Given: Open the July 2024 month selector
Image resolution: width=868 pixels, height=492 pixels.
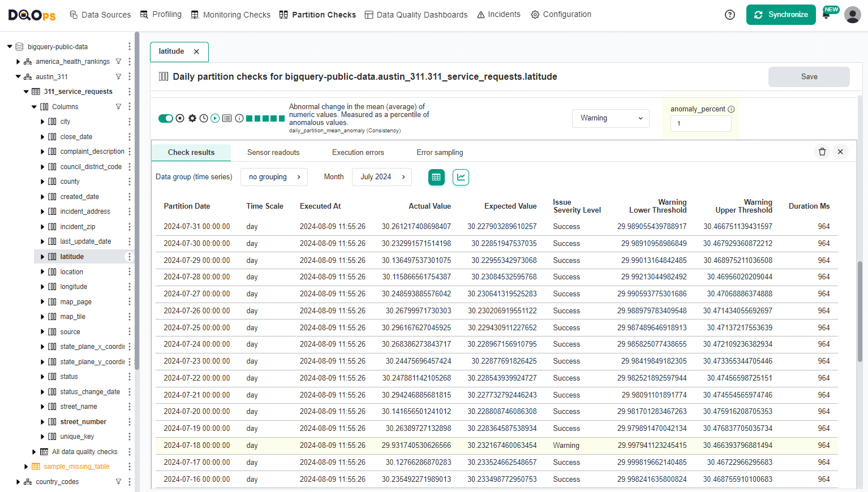Looking at the screenshot, I should click(x=382, y=177).
